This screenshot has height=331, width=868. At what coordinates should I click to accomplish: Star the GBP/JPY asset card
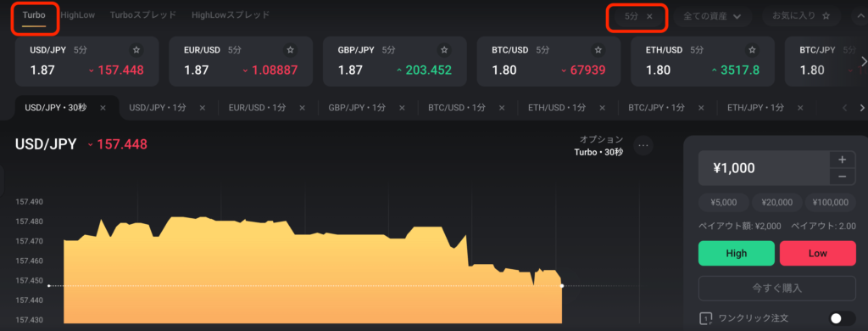click(x=444, y=50)
